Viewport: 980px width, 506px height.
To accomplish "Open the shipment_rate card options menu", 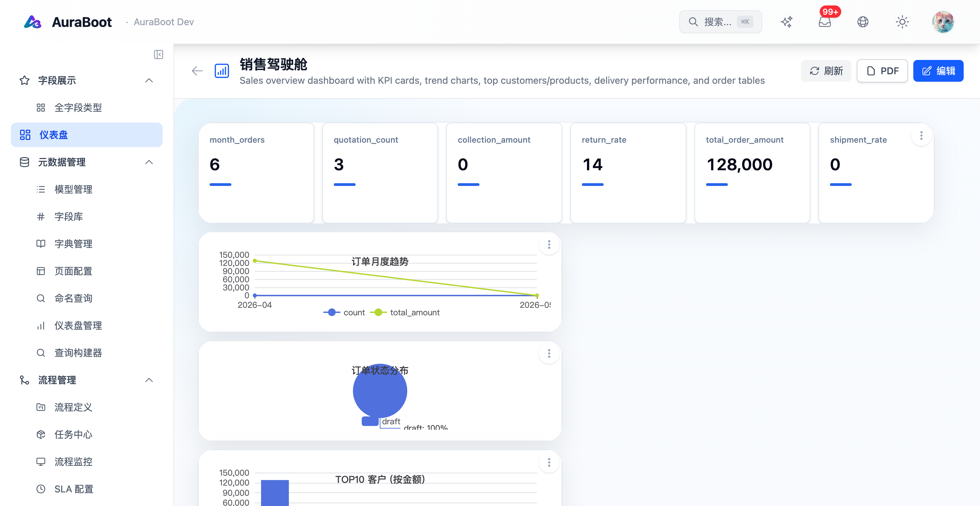I will (921, 136).
